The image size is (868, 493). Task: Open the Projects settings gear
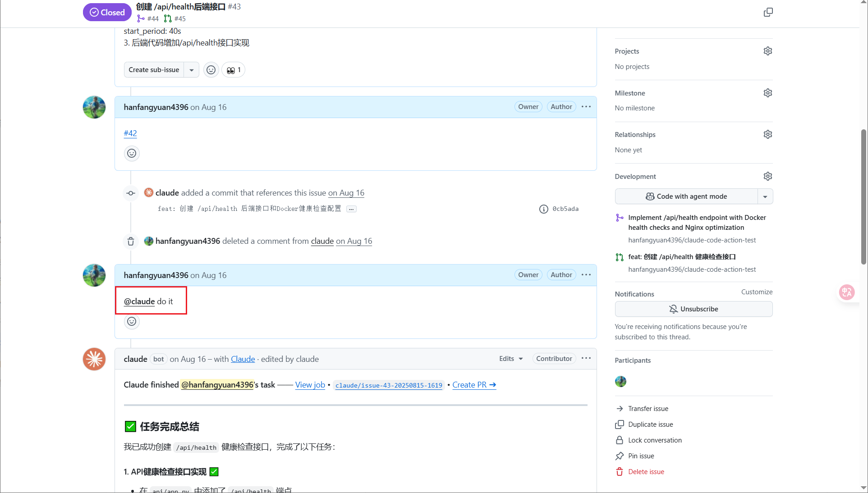[x=767, y=51]
